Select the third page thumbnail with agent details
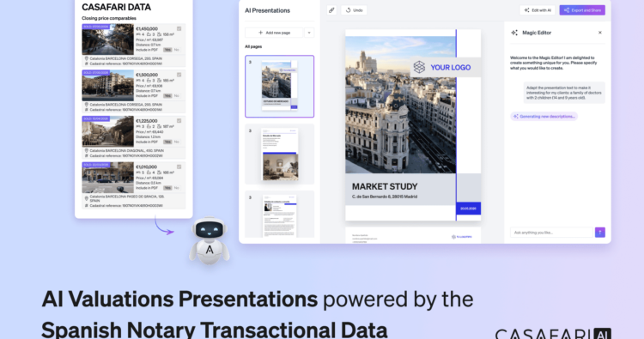644x339 pixels. tap(279, 215)
